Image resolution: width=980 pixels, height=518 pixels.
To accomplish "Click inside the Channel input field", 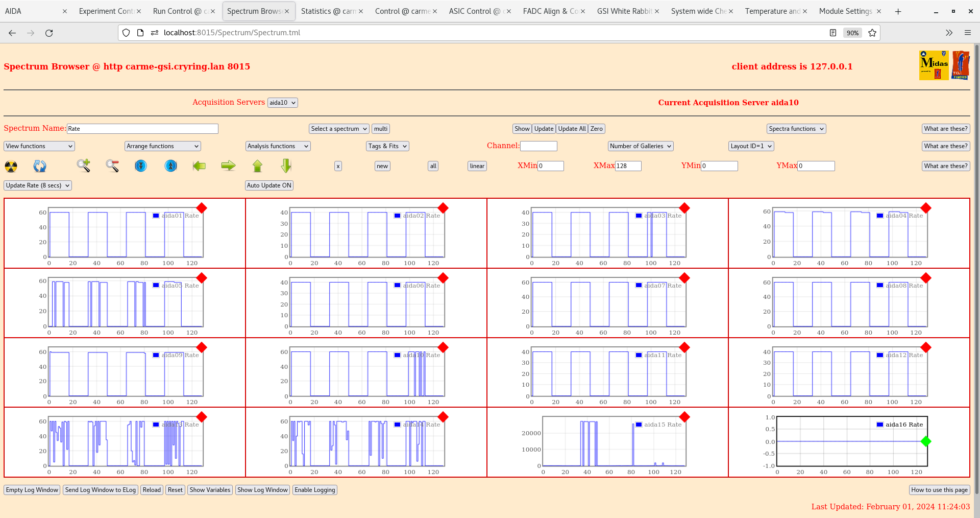I will (x=539, y=146).
